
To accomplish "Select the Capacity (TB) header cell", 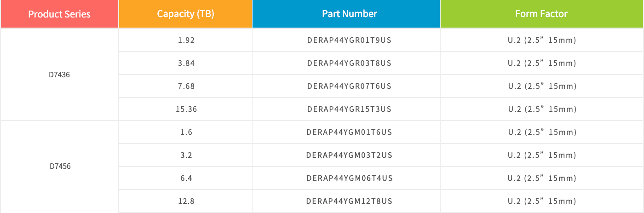I will [x=185, y=14].
